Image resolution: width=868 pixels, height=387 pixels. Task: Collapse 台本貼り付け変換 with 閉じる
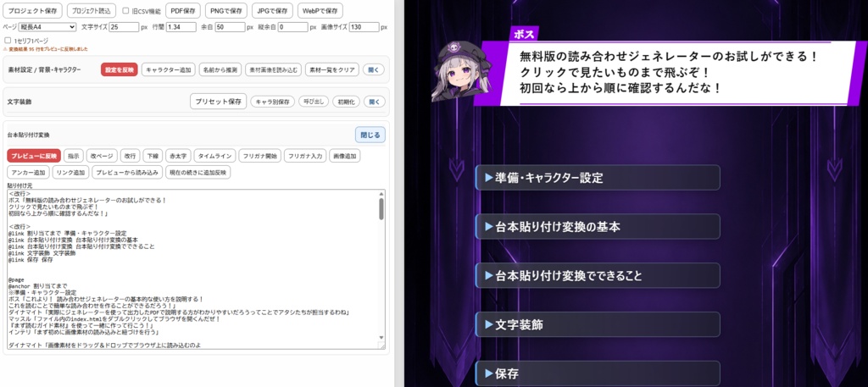(x=370, y=135)
